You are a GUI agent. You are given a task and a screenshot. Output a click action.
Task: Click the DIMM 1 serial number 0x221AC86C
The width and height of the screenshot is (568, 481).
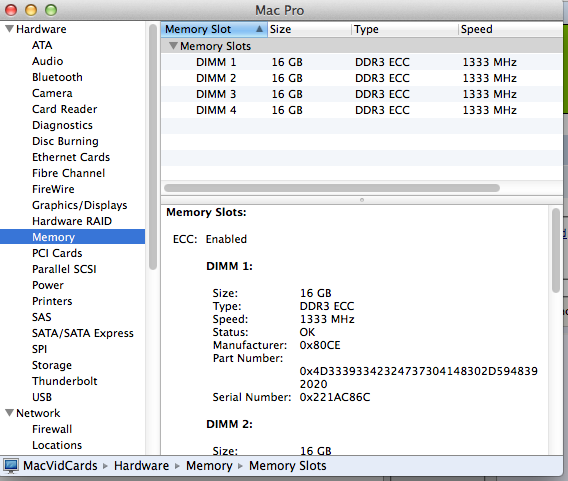click(335, 397)
